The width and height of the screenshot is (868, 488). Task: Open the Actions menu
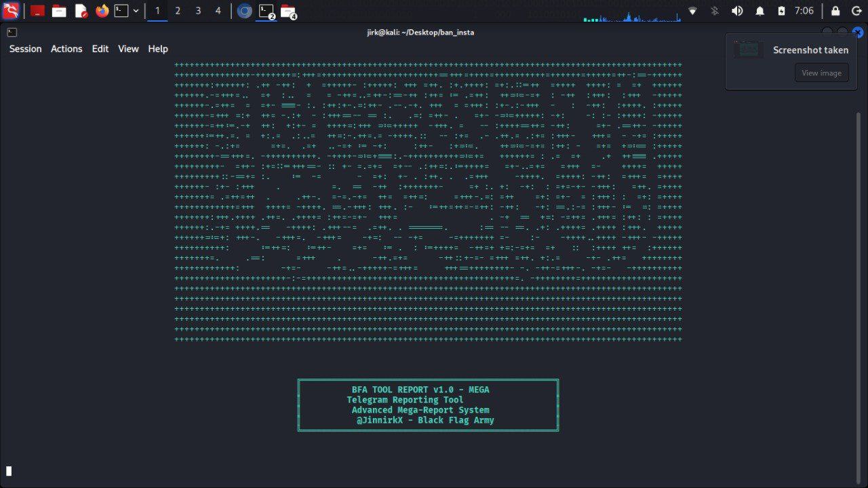coord(66,49)
